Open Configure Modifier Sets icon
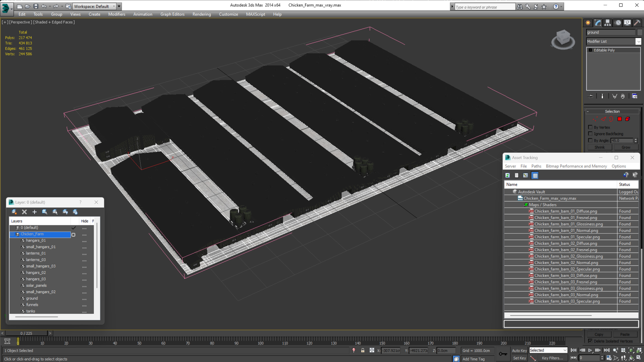This screenshot has width=644, height=362. pos(635,96)
